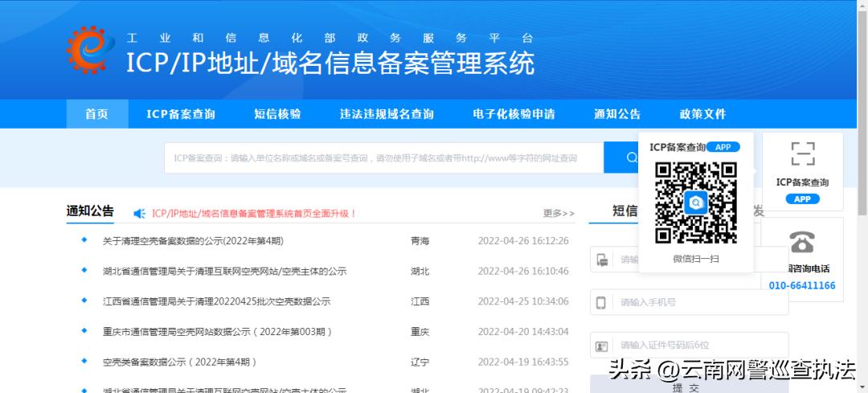Image resolution: width=868 pixels, height=393 pixels.
Task: Click the date 2022-04-19 16:43:55
Action: click(523, 362)
